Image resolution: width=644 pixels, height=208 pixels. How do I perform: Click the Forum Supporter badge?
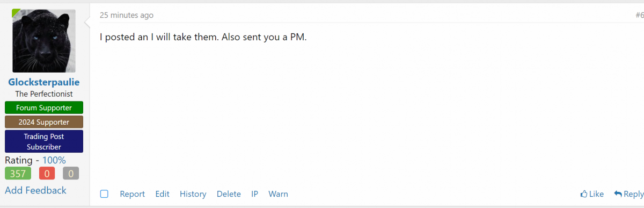click(44, 107)
